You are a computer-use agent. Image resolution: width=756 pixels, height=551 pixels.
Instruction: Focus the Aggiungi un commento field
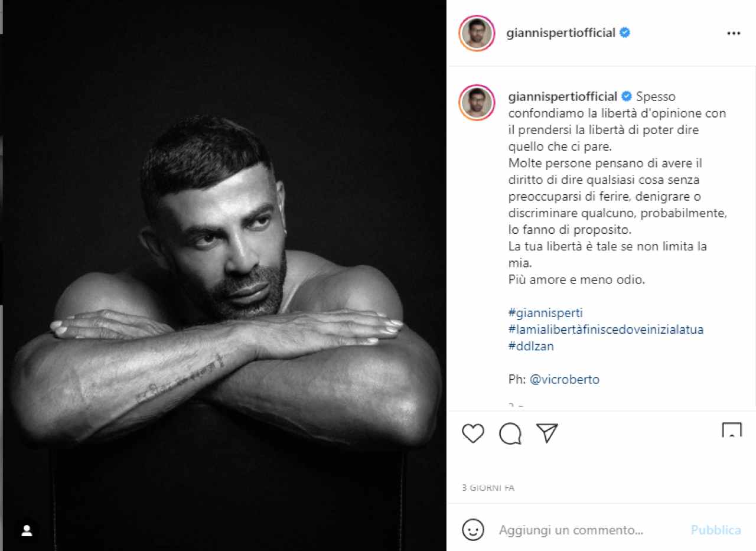click(591, 530)
